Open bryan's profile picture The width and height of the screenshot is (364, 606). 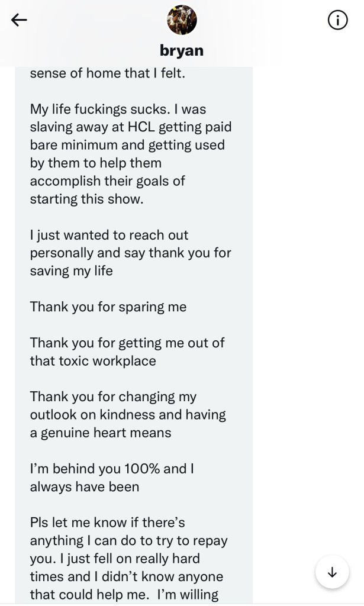coord(182,20)
